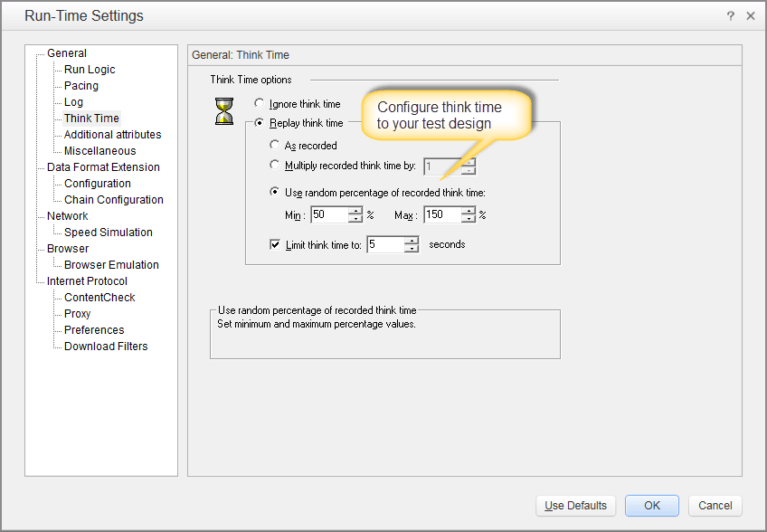Screen dimensions: 767x532
Task: Confirm settings with the OK button
Action: pyautogui.click(x=652, y=506)
